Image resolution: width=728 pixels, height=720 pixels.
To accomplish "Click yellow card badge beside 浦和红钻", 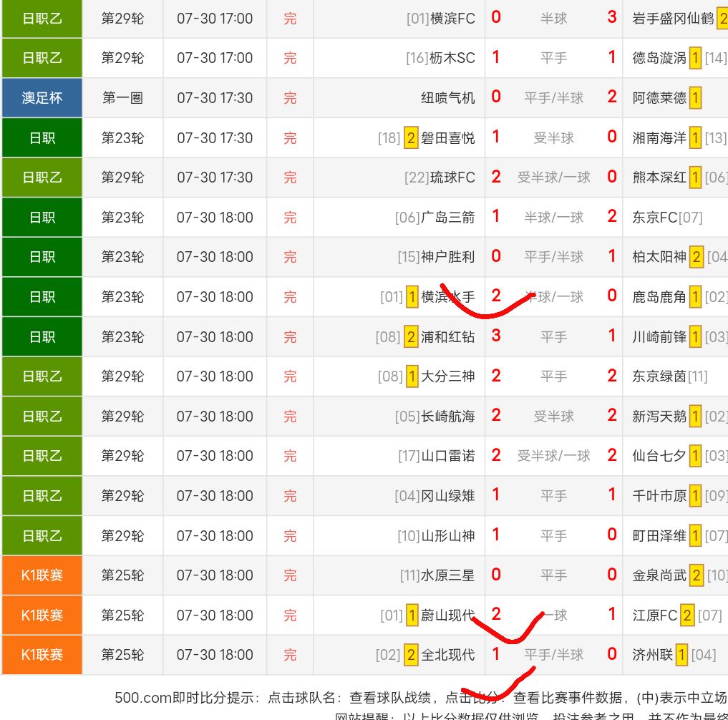I will 411,336.
